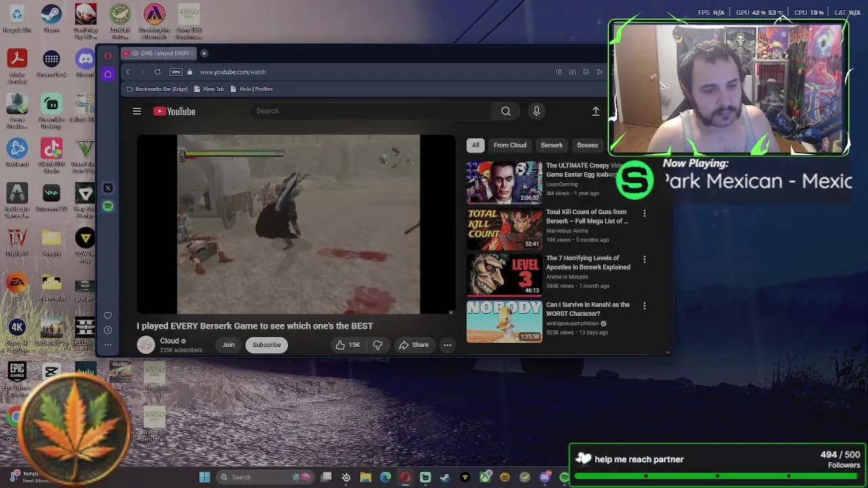
Task: Focus the www.youtube.com/watch address bar
Action: click(233, 72)
